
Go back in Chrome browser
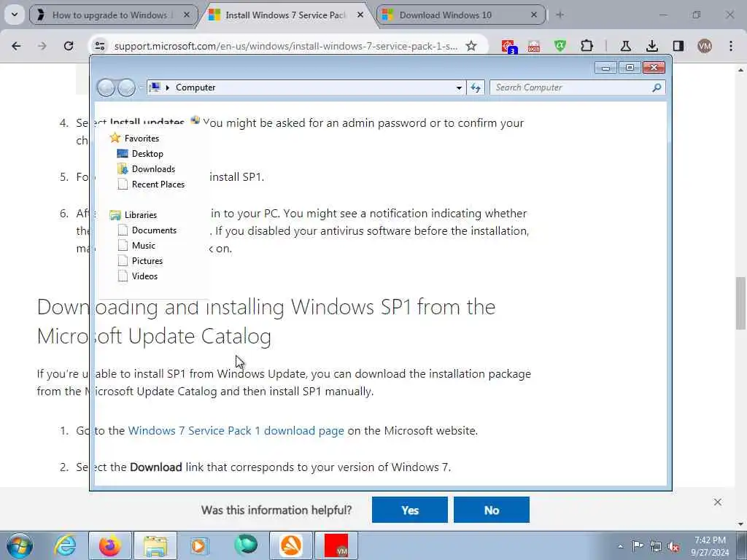[x=16, y=46]
